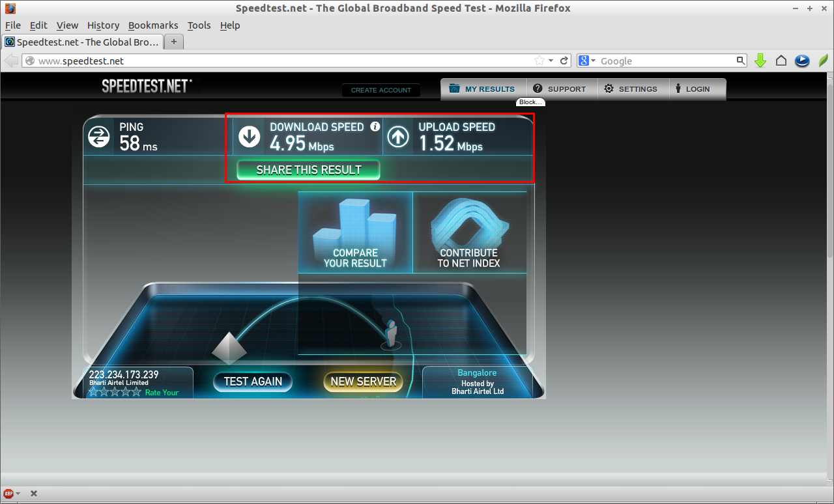Click the Rate Your link
Viewport: 834px width, 504px height.
coord(162,393)
